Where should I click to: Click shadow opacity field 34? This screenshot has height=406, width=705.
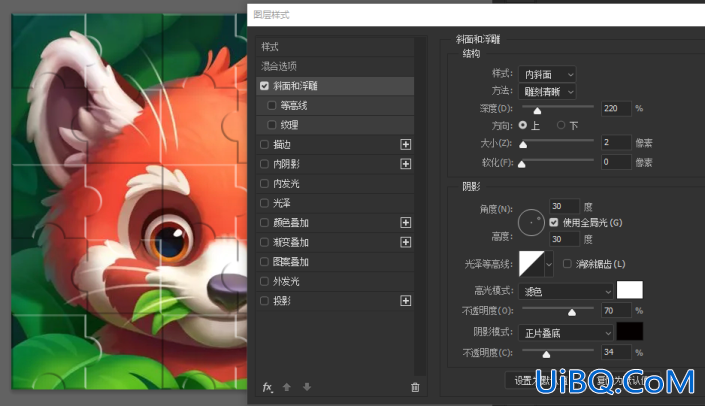coord(616,352)
